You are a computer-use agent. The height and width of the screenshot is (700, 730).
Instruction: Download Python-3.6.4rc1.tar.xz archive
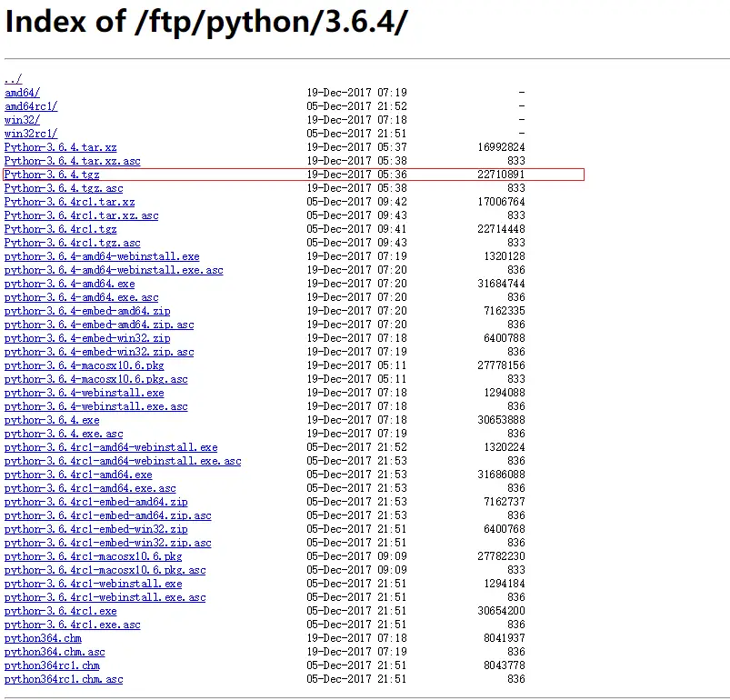(x=69, y=202)
